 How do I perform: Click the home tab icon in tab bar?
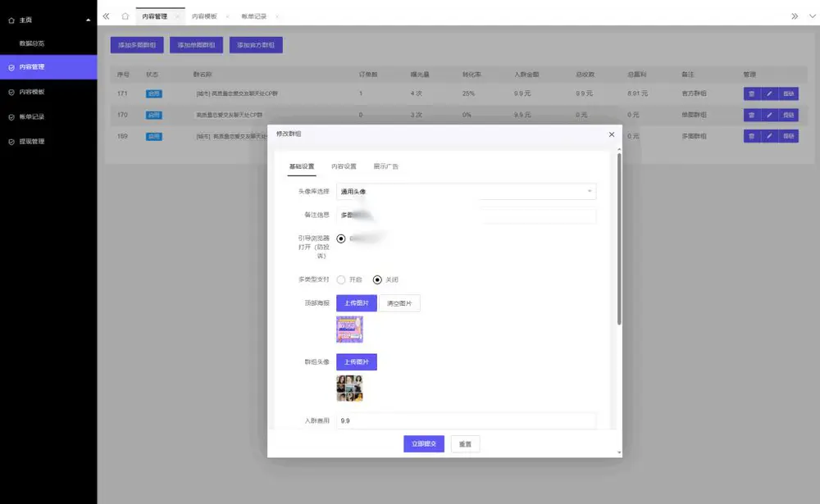pyautogui.click(x=125, y=16)
